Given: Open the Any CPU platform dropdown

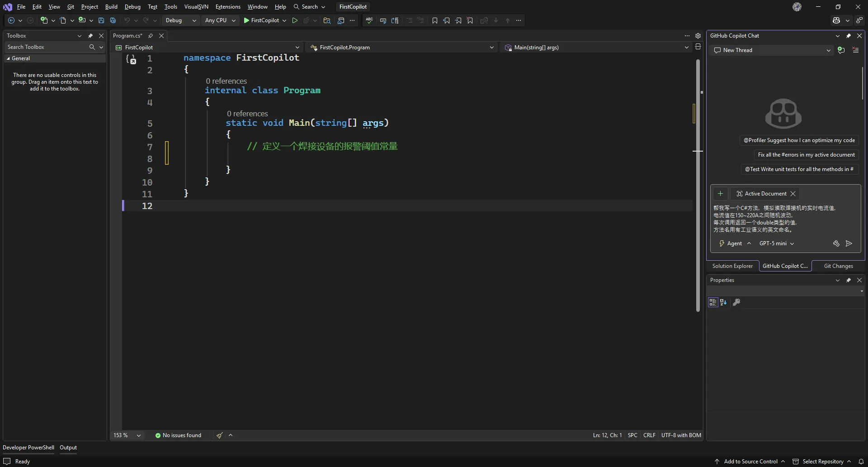Looking at the screenshot, I should [220, 20].
